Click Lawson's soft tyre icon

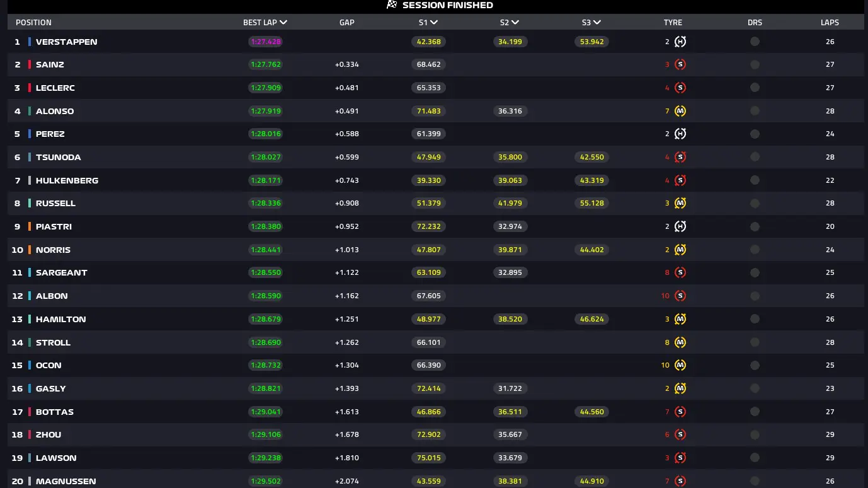pos(680,458)
